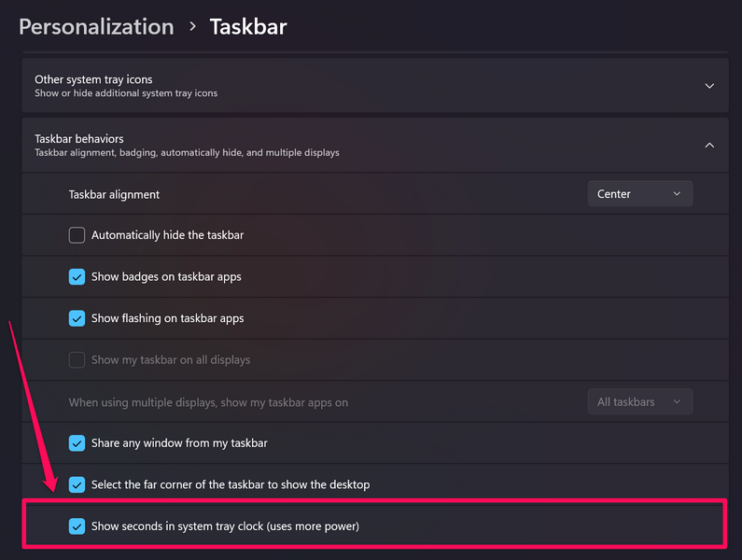Disable Show seconds in system tray clock

click(77, 526)
